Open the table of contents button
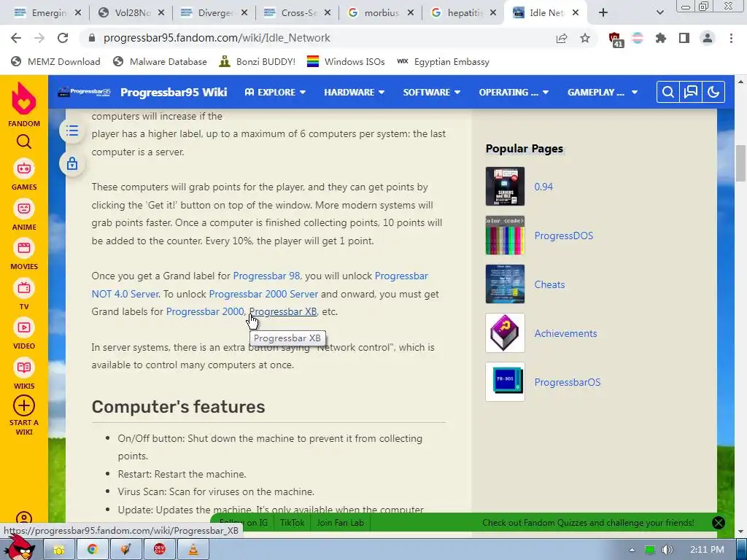Viewport: 747px width, 560px height. point(72,131)
